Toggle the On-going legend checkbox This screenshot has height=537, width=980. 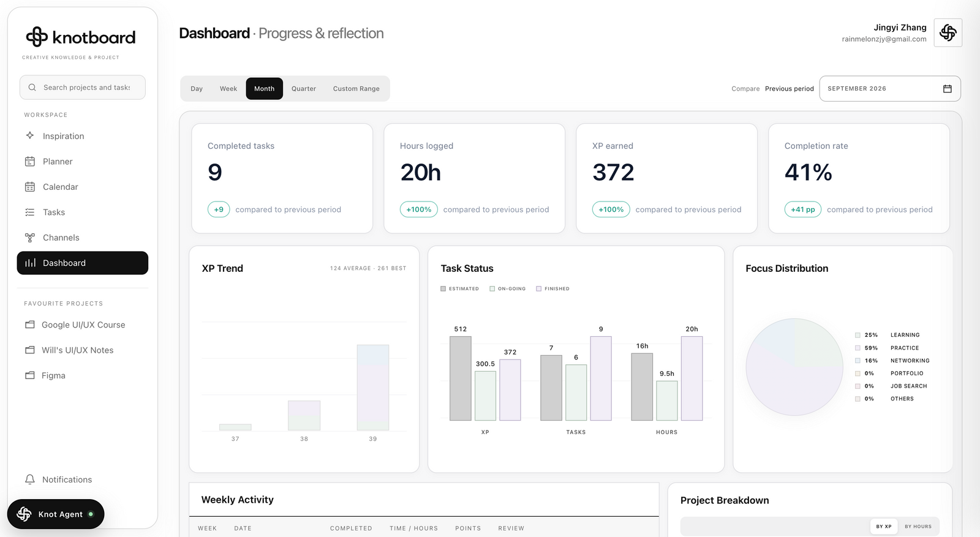click(x=492, y=288)
